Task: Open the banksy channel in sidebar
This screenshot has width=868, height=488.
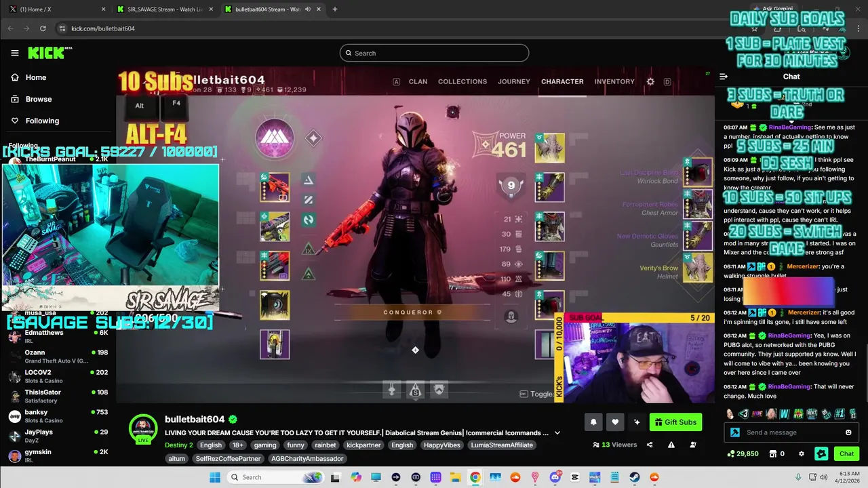Action: [58, 416]
